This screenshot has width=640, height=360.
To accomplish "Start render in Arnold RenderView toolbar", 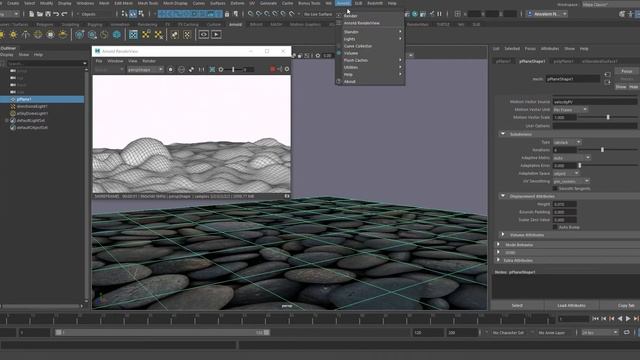I will (170, 69).
